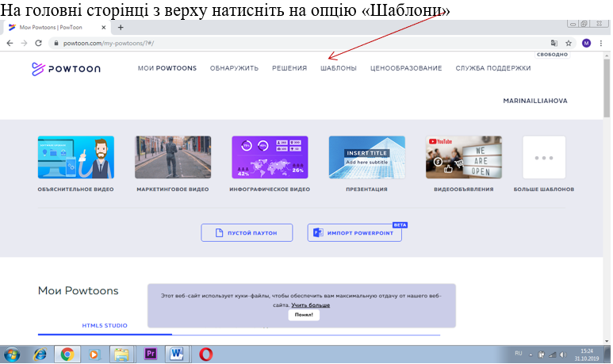Open СЛУЖБА ПОДДЕРЖКИ link
Viewport: 613px width, 364px height.
tap(493, 68)
